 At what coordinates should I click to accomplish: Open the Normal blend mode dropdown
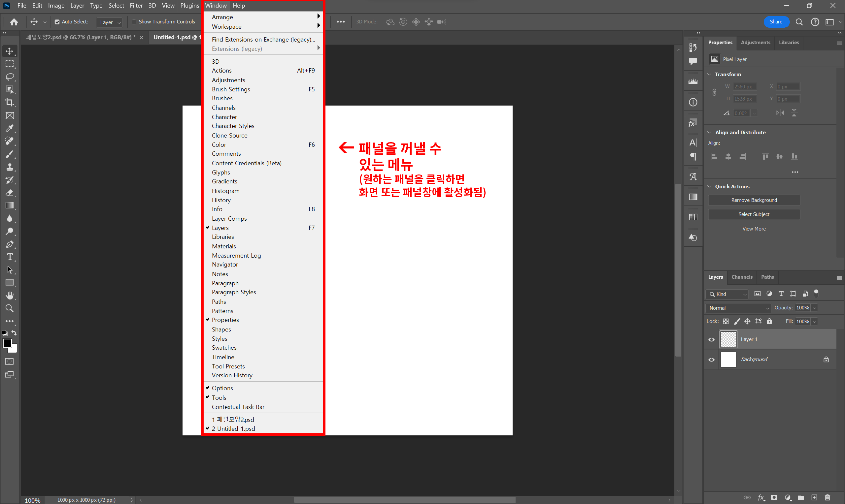(738, 308)
